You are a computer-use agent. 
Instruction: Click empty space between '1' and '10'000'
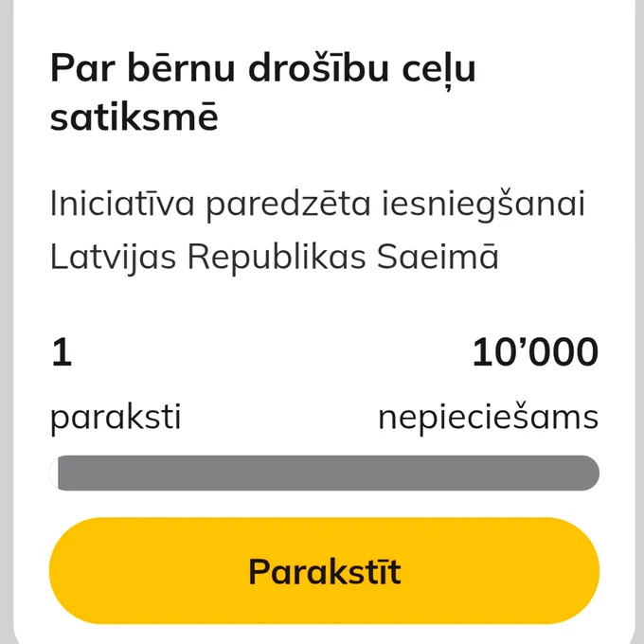pos(271,352)
